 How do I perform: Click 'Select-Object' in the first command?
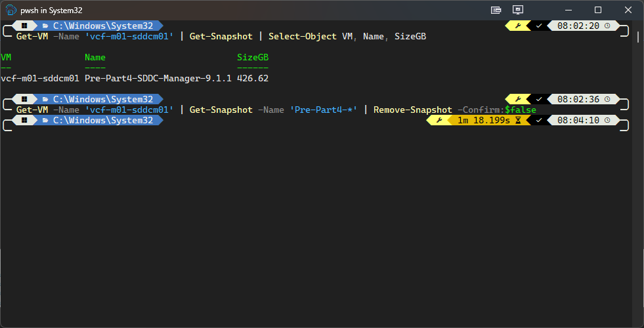click(x=303, y=37)
